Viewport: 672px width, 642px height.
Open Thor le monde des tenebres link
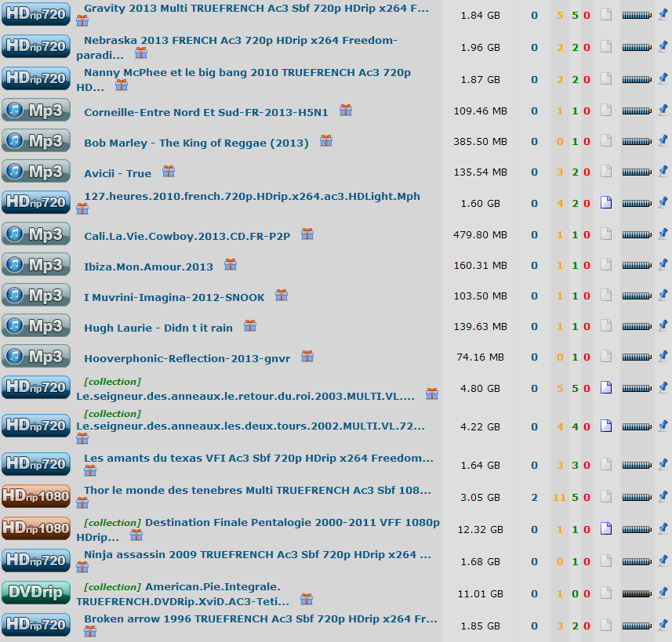(257, 490)
